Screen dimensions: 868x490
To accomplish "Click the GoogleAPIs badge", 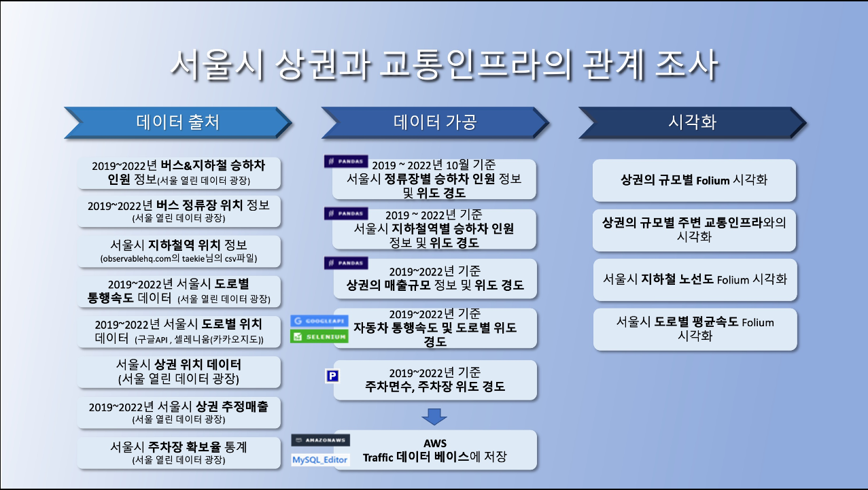I will click(319, 321).
